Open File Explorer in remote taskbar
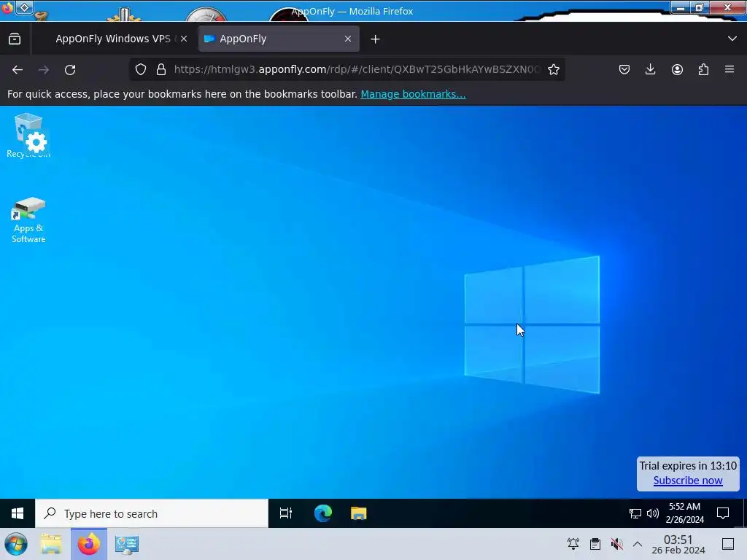This screenshot has height=560, width=747. [x=358, y=513]
